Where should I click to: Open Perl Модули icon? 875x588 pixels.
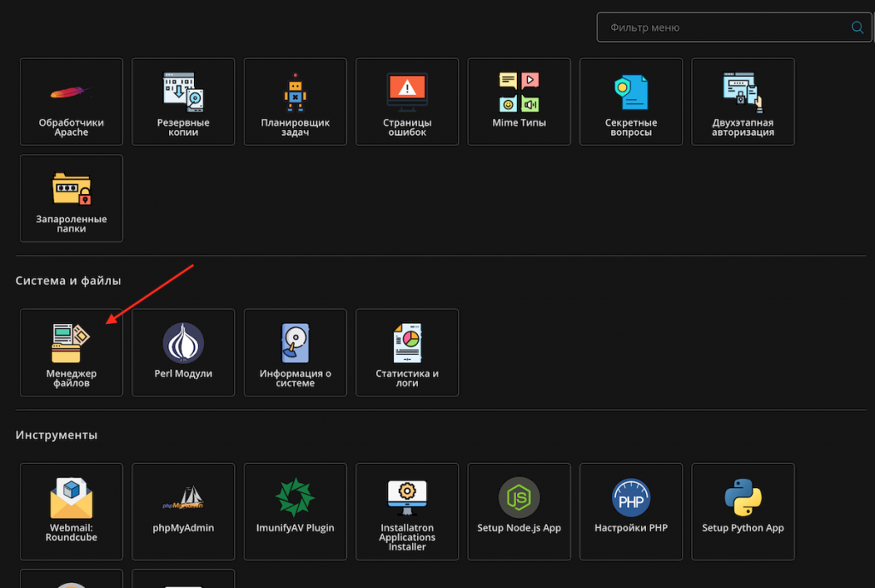[183, 352]
